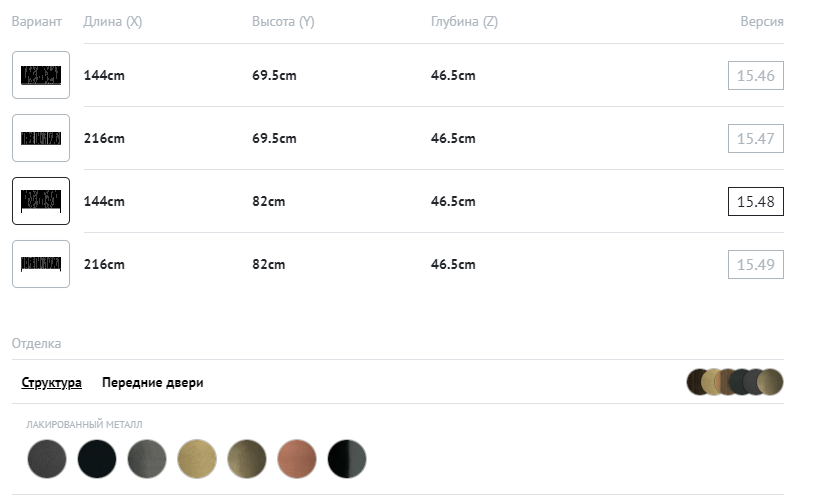This screenshot has height=500, width=818.
Task: Click the 144cm by 82cm variant thumbnail
Action: (x=41, y=201)
